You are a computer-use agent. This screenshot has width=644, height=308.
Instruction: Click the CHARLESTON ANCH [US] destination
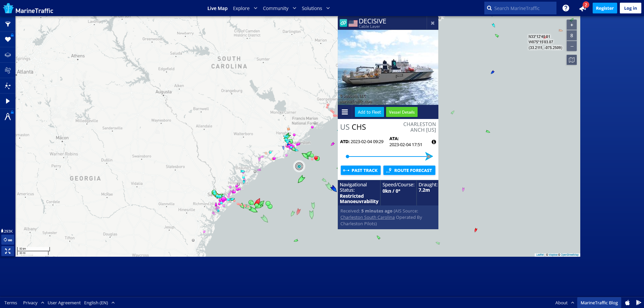(x=420, y=127)
